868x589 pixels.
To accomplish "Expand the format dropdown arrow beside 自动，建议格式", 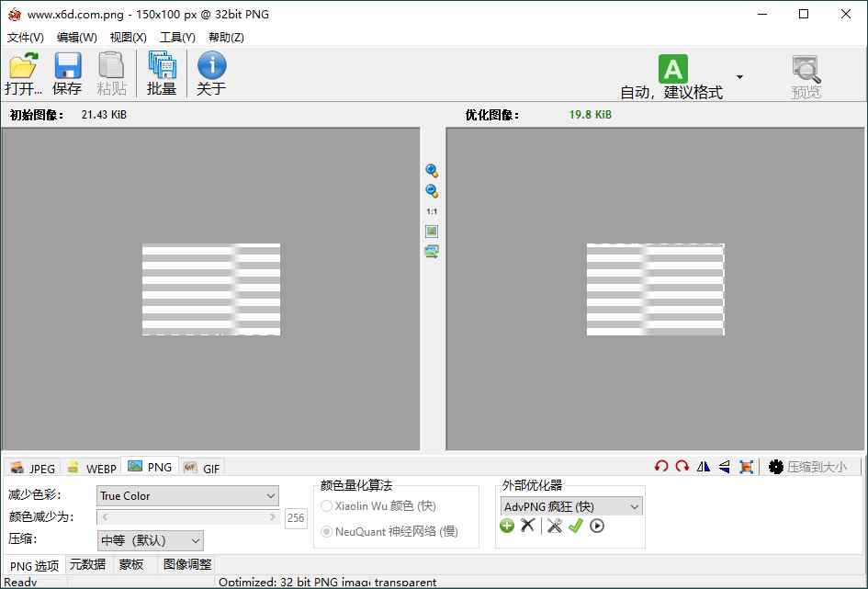I will (739, 76).
